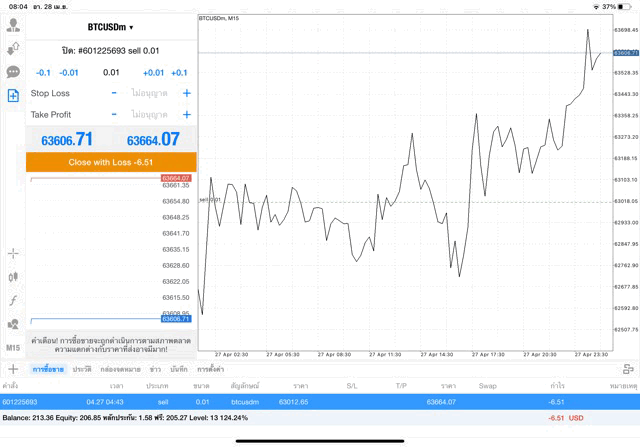Switch to the ประวัติ history tab
The image size is (640, 447).
coord(82,369)
